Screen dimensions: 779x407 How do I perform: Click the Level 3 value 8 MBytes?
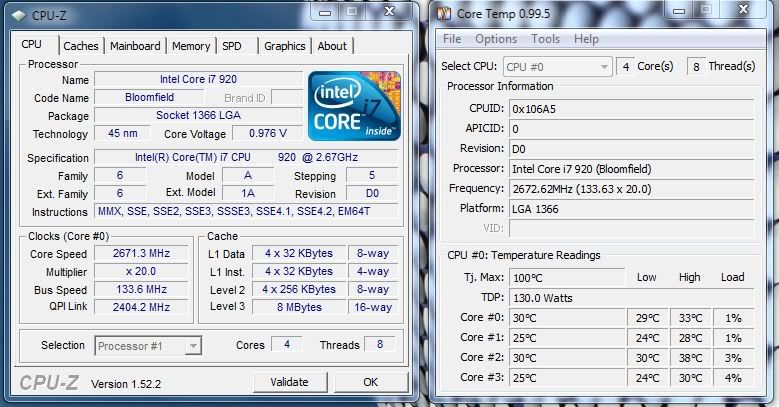(299, 307)
